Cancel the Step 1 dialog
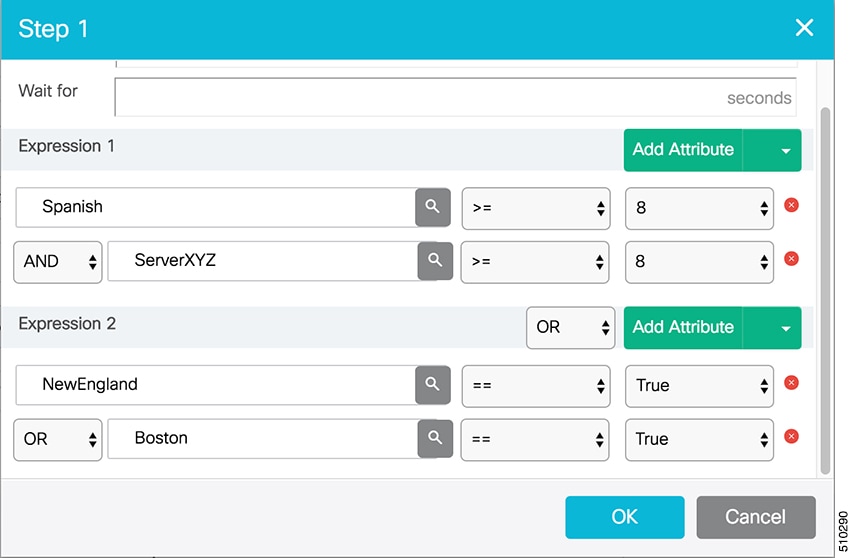850x558 pixels. (756, 517)
